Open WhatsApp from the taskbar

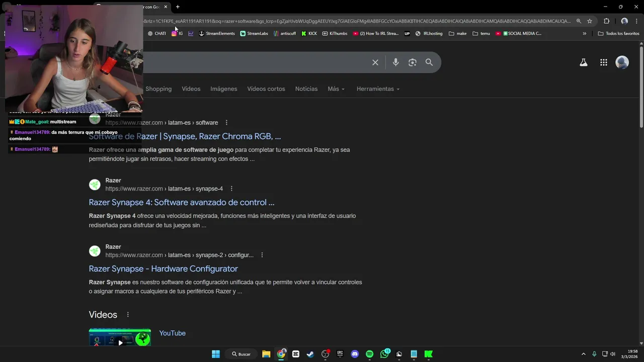pos(385,354)
